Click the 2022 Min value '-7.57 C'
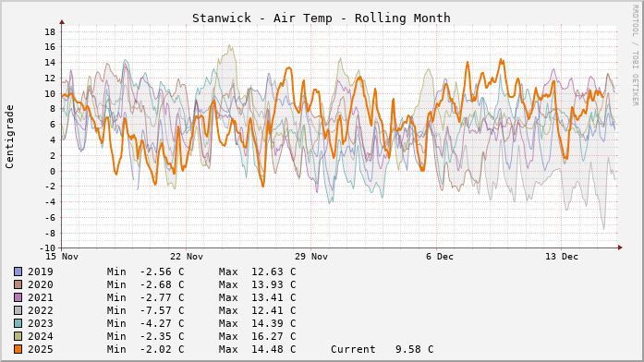Image resolution: width=644 pixels, height=362 pixels. tap(163, 310)
